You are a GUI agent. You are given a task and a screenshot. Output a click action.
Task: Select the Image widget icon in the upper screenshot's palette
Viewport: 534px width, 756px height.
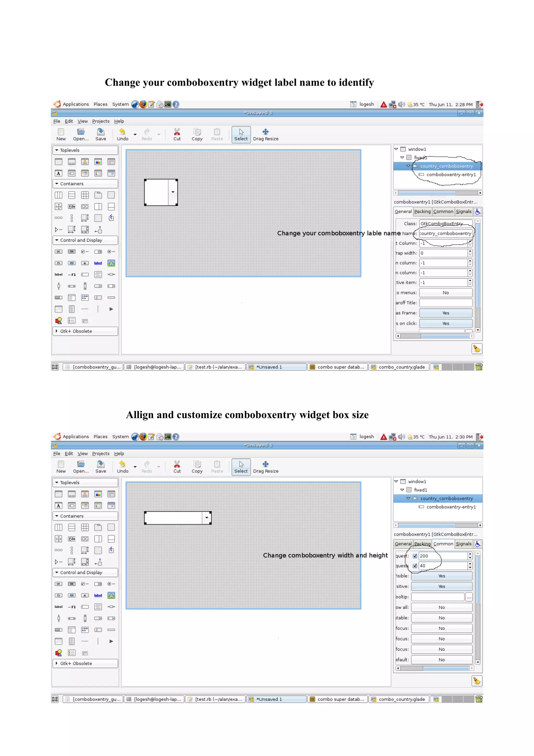pyautogui.click(x=111, y=263)
